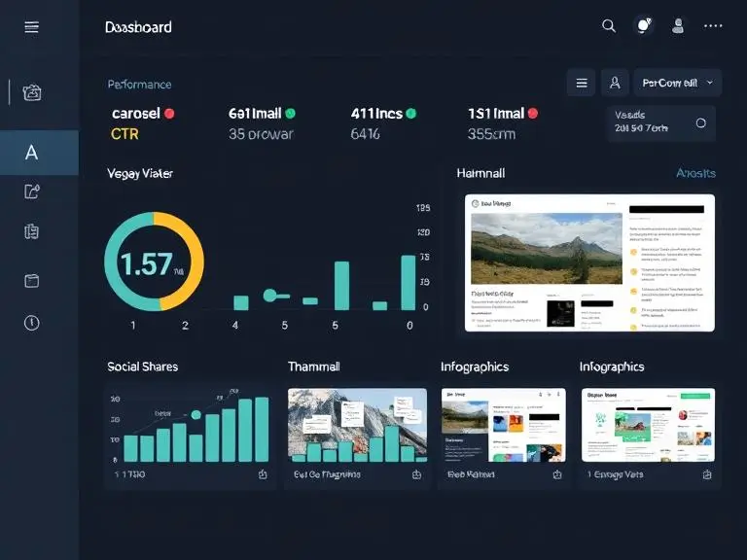Viewport: 747px width, 560px height.
Task: Open the edit note sidebar icon
Action: click(31, 192)
